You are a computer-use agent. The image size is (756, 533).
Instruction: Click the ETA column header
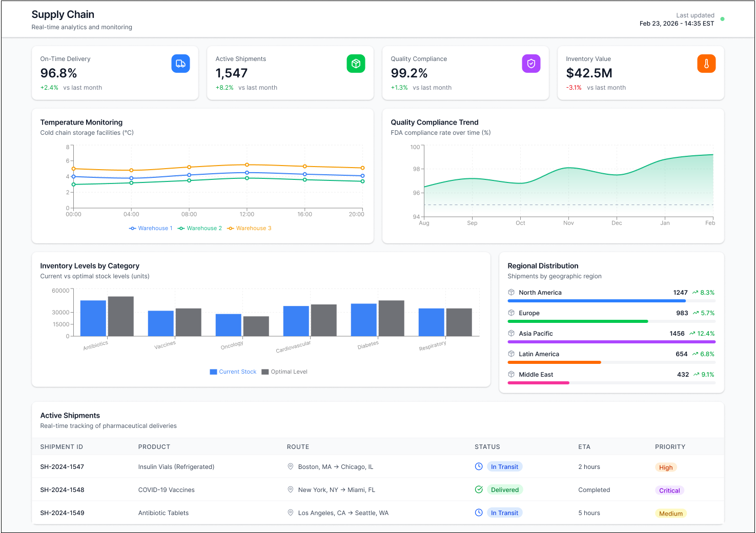584,446
